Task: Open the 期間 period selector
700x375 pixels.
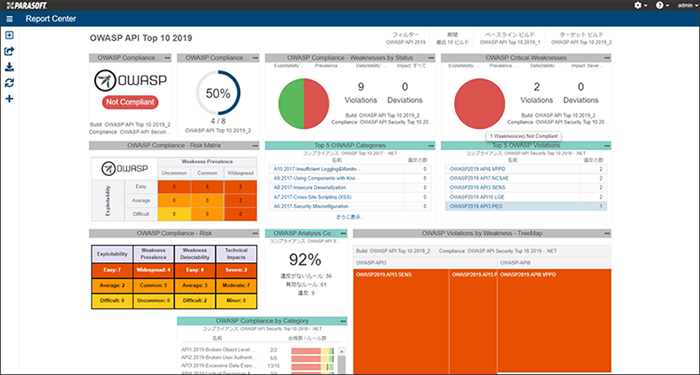Action: point(453,38)
